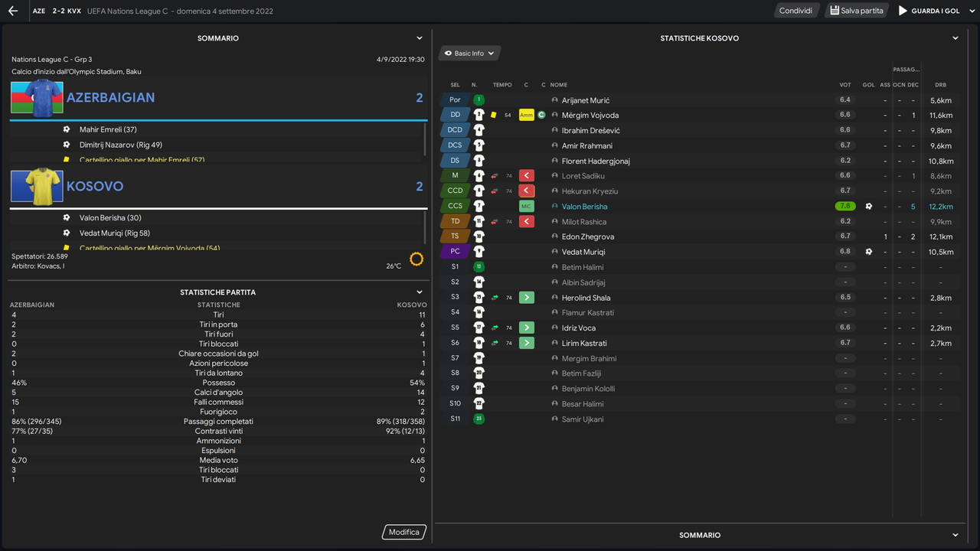Click the shirt number icon for Betim Halimi
Screen dimensions: 980x551
(479, 266)
